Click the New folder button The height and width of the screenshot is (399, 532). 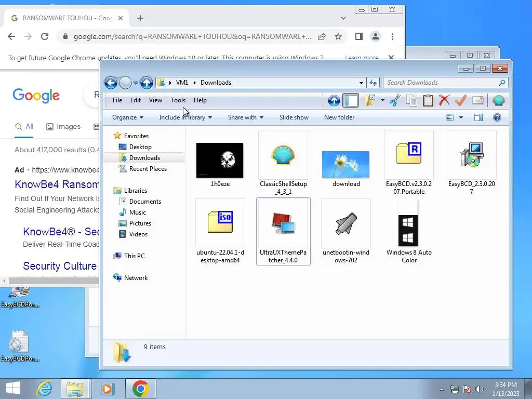339,117
